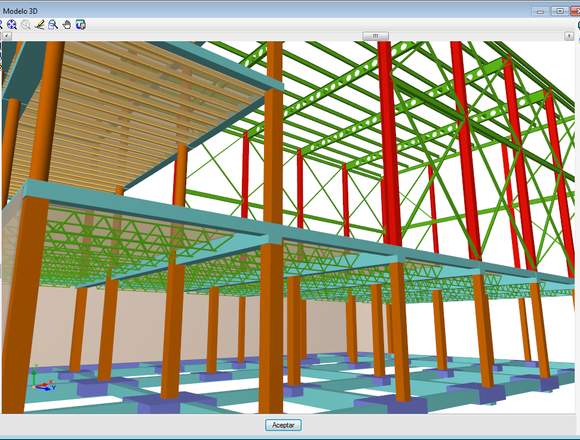Click the horizontal rotation scrollbar thumb
The width and height of the screenshot is (580, 440).
(x=375, y=36)
